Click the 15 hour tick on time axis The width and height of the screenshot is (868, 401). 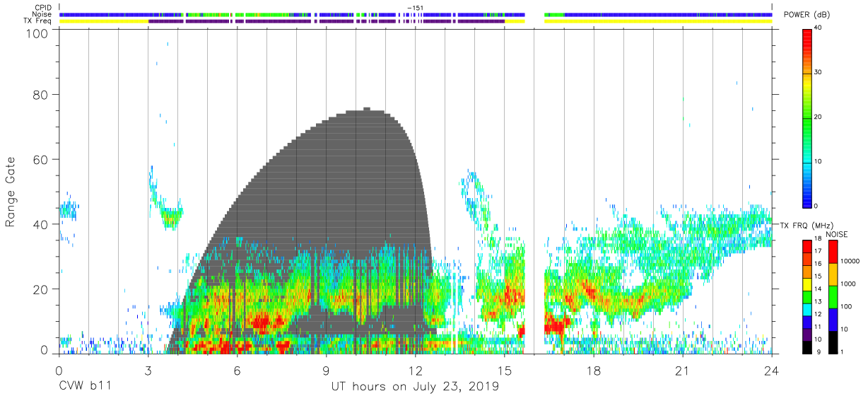click(x=505, y=371)
